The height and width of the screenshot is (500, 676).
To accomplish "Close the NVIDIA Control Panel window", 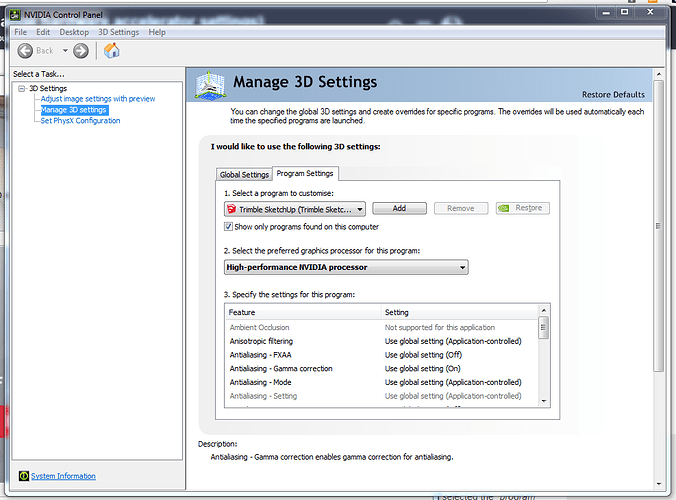I will coord(651,12).
